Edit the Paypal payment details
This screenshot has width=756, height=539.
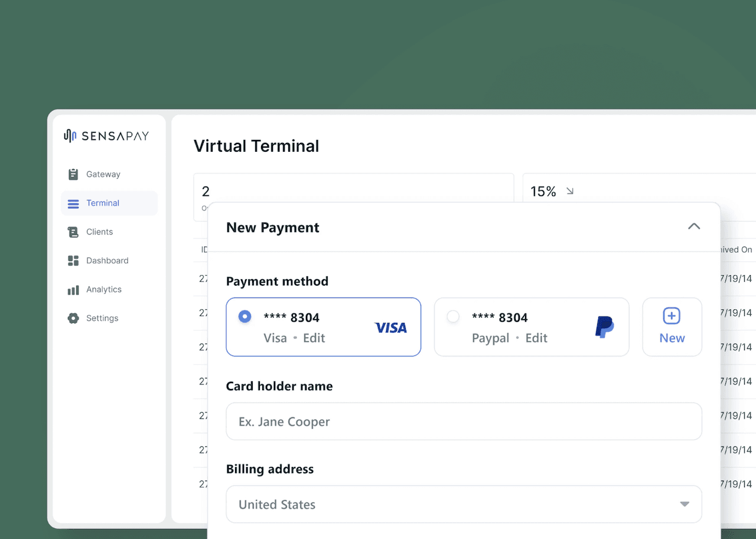click(536, 338)
